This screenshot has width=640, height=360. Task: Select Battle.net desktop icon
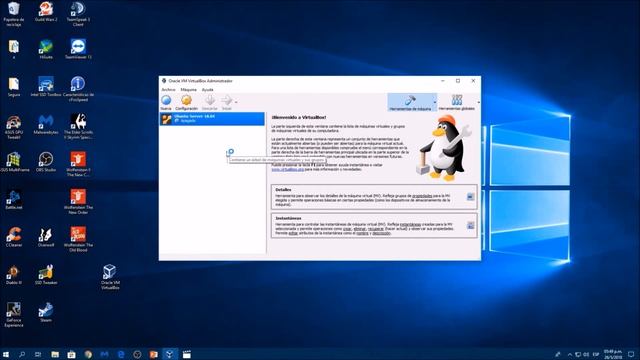tap(14, 200)
